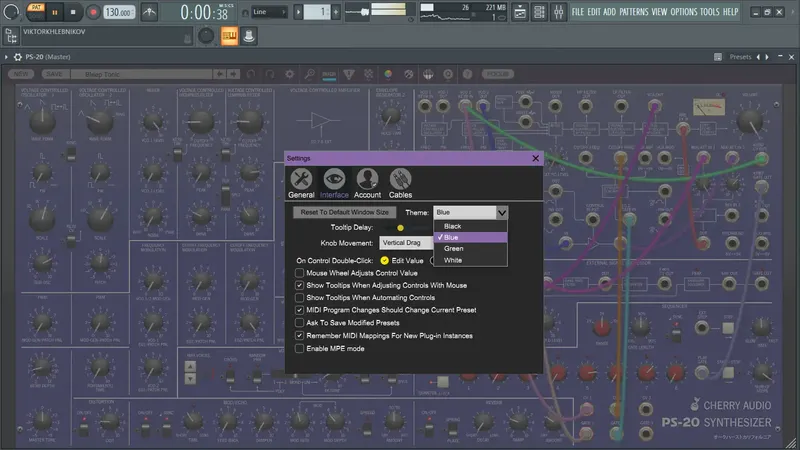This screenshot has width=800, height=450.
Task: Open the Line snap dropdown
Action: pos(268,12)
